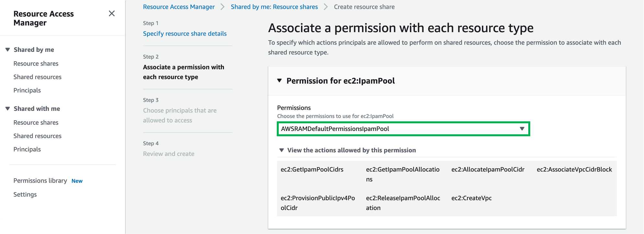
Task: Collapse the Shared with me section
Action: click(x=8, y=109)
